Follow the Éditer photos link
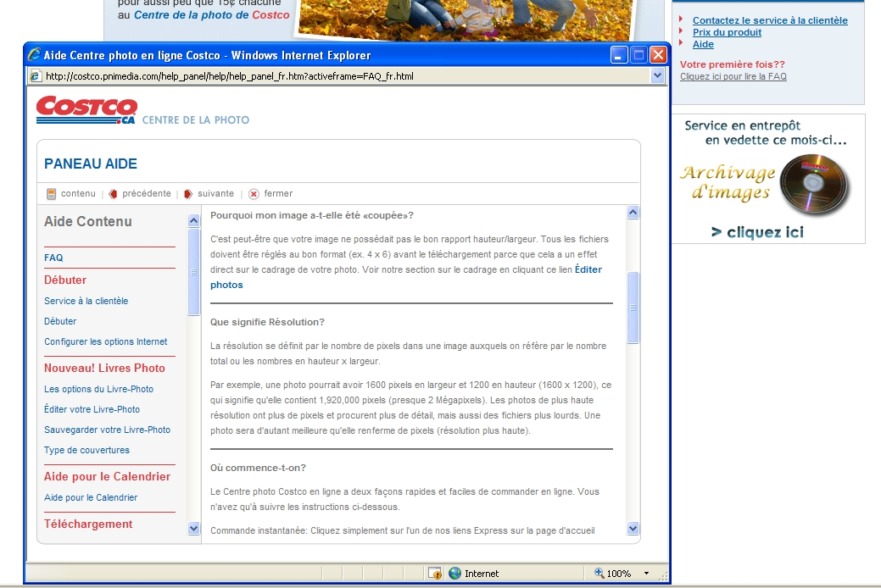The width and height of the screenshot is (881, 588). 588,269
